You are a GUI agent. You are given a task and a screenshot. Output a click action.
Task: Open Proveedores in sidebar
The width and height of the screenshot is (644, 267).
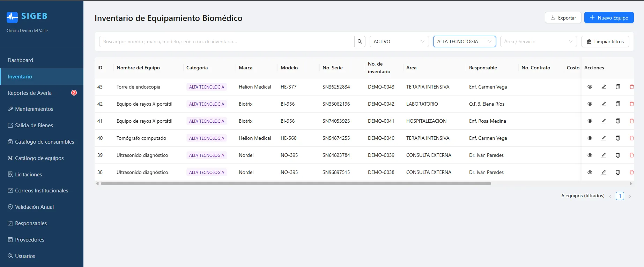pyautogui.click(x=42, y=240)
